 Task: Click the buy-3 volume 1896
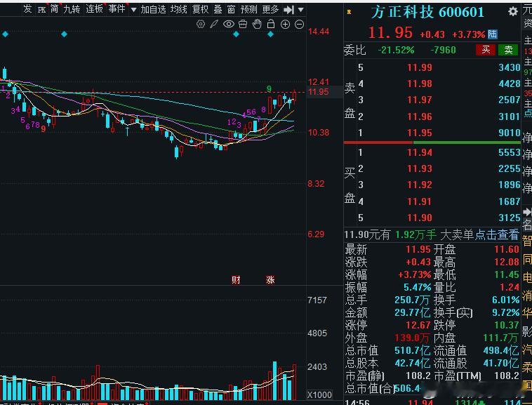coord(509,185)
